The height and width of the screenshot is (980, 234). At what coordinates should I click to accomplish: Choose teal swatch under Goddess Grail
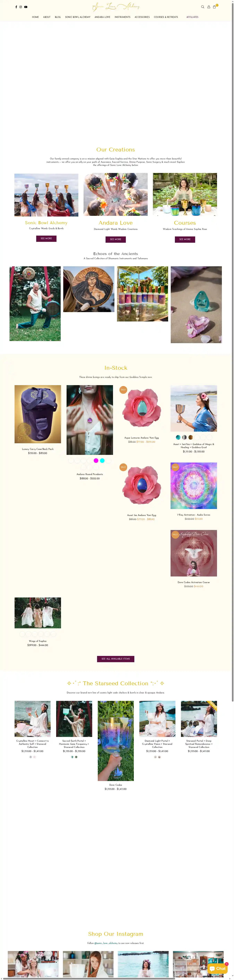[178, 437]
